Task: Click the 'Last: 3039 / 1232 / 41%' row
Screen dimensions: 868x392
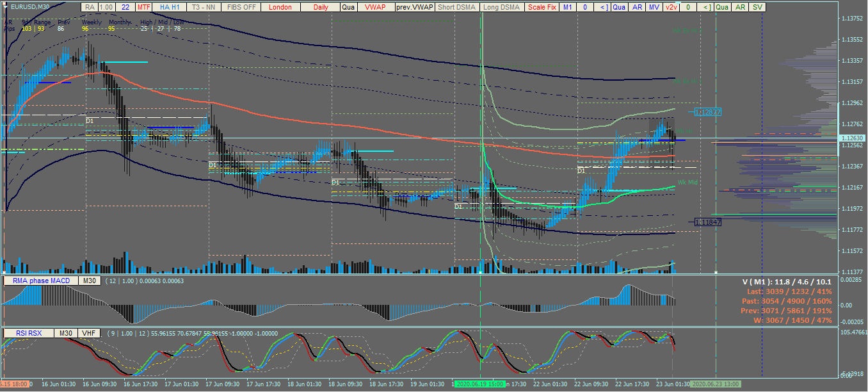Action: pyautogui.click(x=790, y=291)
